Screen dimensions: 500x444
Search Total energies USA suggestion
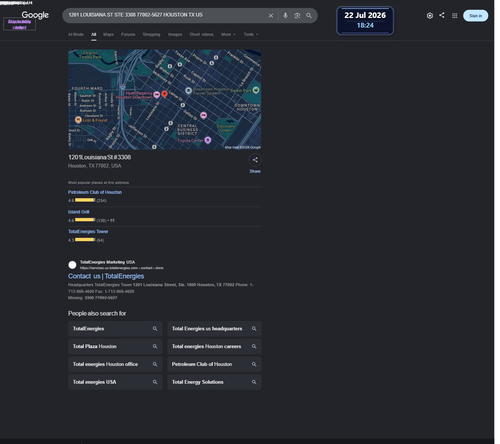pos(115,382)
